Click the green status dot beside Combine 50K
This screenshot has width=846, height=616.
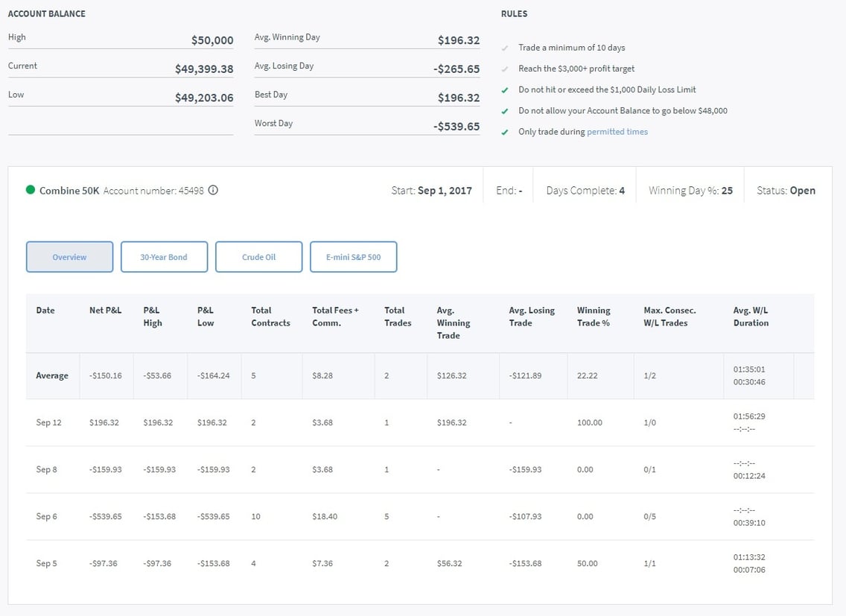click(31, 191)
